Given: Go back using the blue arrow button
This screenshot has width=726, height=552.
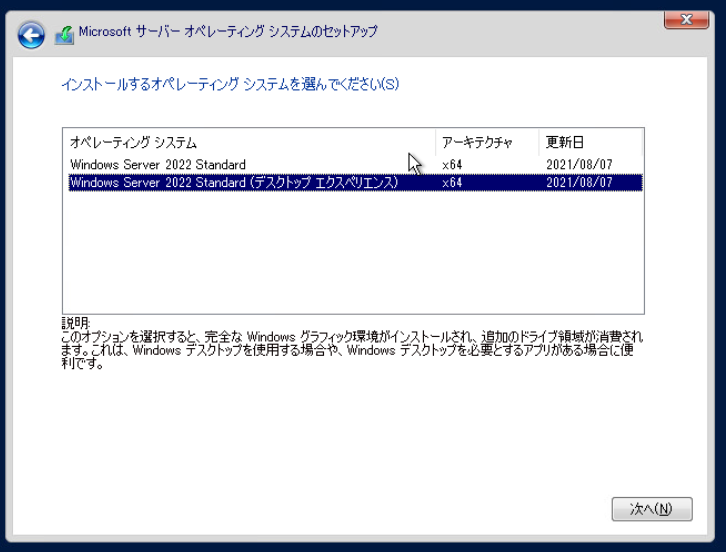Looking at the screenshot, I should coord(31,35).
